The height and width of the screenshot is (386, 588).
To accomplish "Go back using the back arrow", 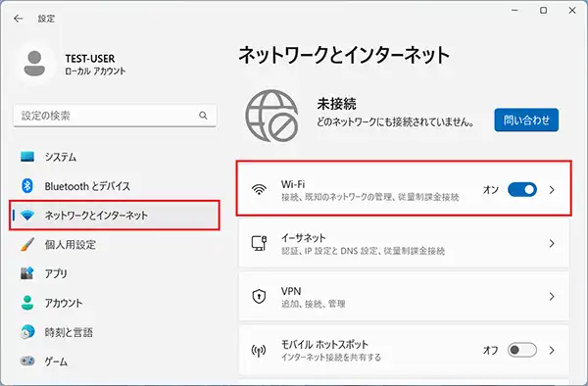I will [x=18, y=19].
